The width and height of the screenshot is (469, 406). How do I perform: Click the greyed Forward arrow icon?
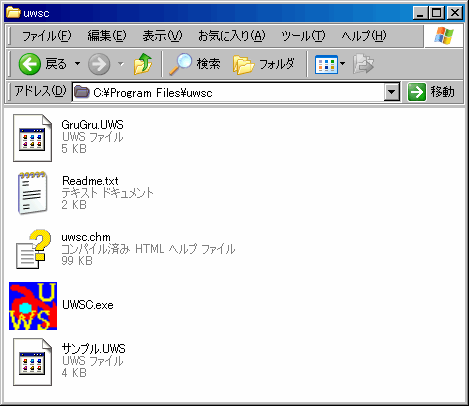(99, 64)
